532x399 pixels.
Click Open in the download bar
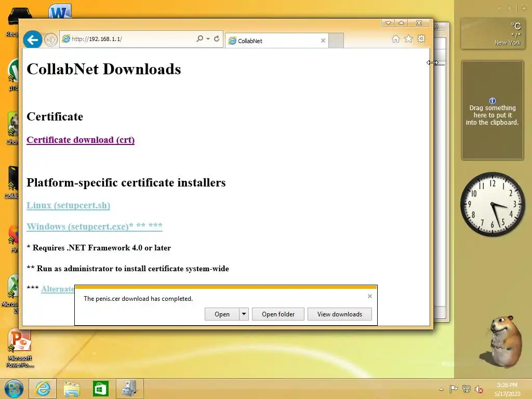pyautogui.click(x=222, y=314)
